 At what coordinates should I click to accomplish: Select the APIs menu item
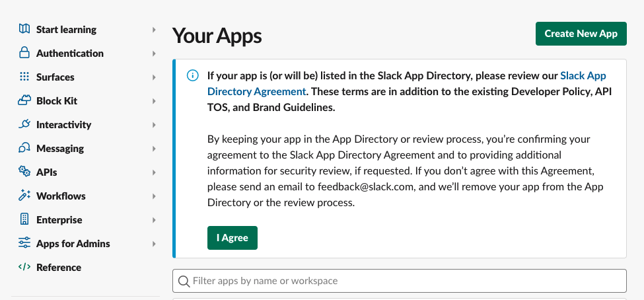[x=46, y=172]
